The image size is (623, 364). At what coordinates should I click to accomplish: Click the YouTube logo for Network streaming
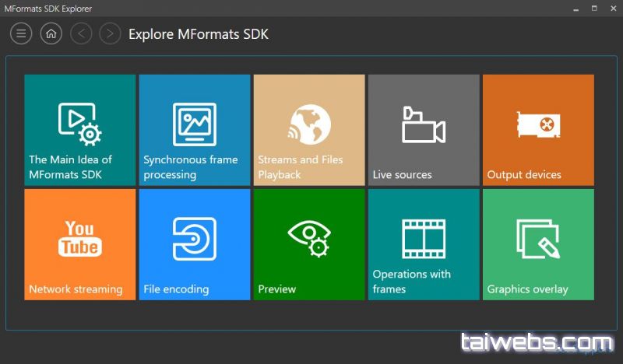point(80,238)
